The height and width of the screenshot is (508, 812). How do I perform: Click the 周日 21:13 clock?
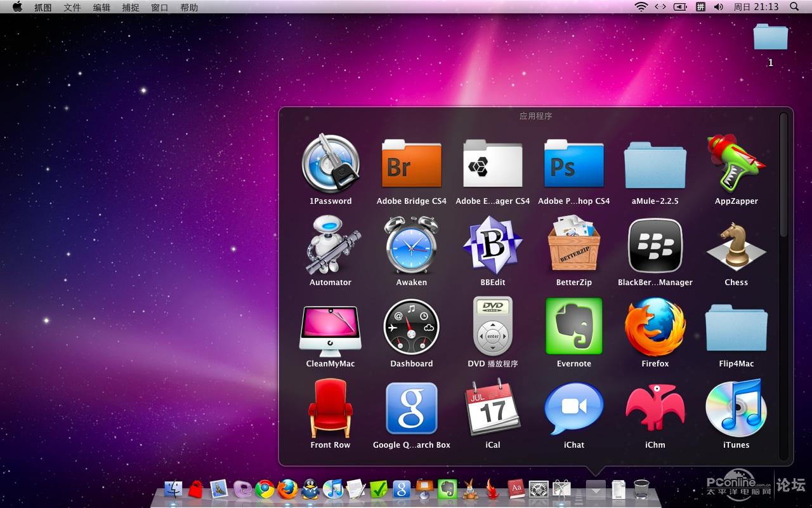pos(756,7)
